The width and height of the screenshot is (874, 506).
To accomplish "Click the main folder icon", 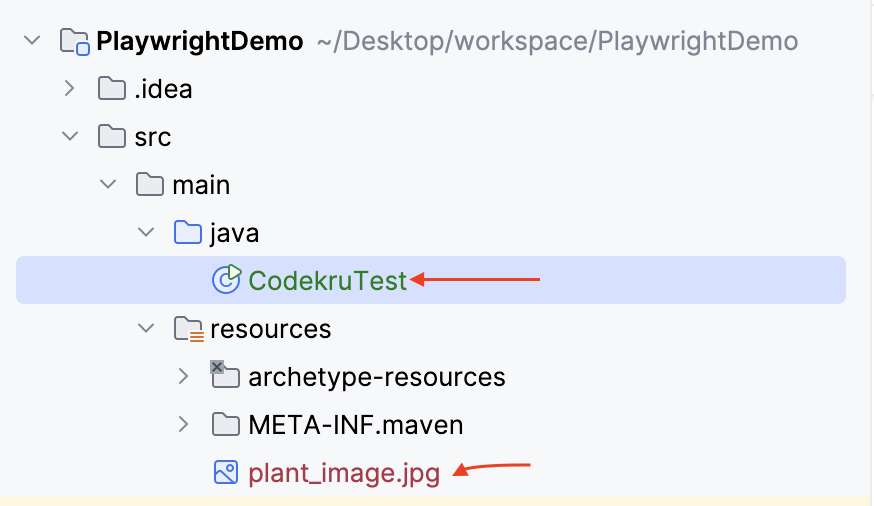I will pyautogui.click(x=150, y=184).
